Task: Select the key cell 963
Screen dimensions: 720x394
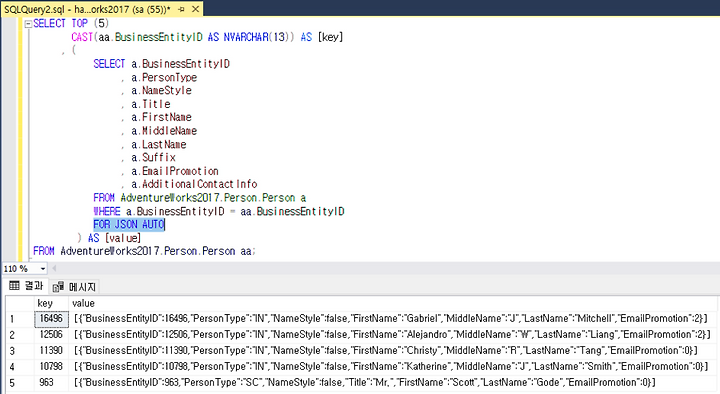Action: (51, 383)
